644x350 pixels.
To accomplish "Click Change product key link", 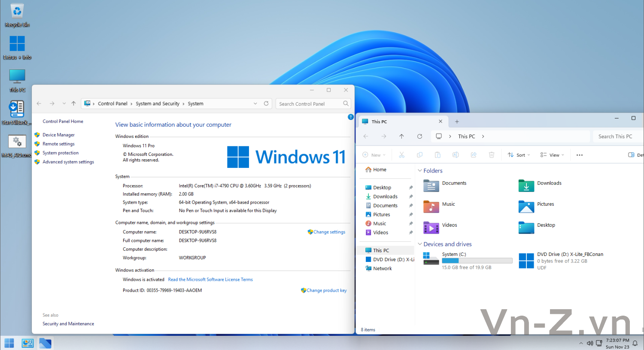I will tap(326, 291).
